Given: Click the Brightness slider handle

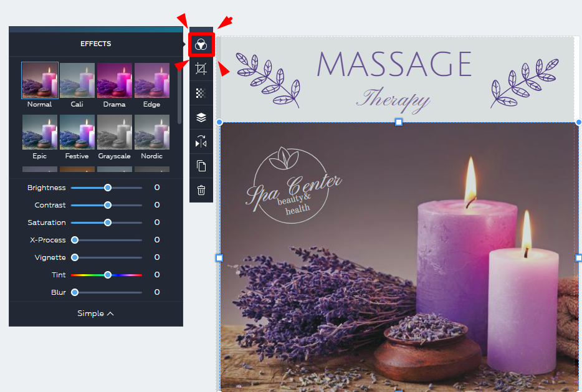Looking at the screenshot, I should (108, 188).
